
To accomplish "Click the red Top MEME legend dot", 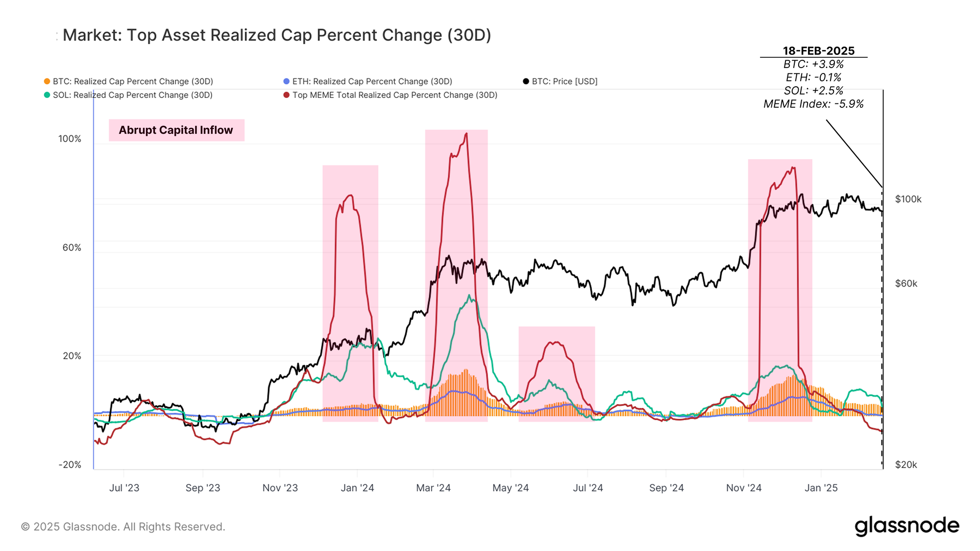I will [x=287, y=95].
